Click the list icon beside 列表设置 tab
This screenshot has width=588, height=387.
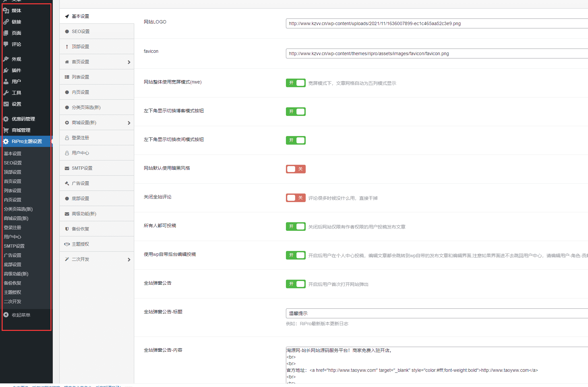tap(67, 77)
